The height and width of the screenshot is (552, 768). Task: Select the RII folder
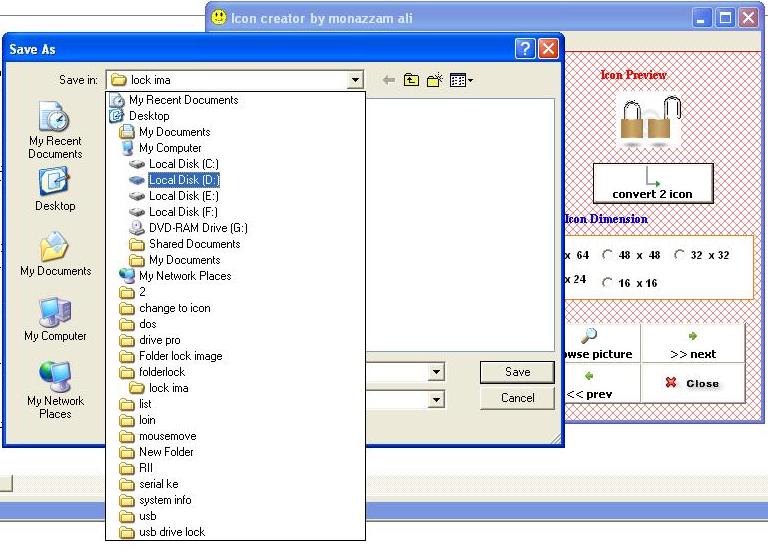(236, 468)
